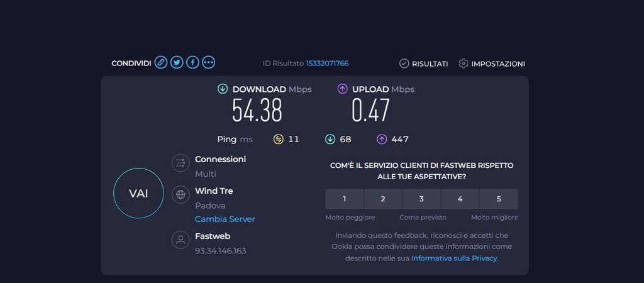Click the yellow idle ping icon

(279, 139)
